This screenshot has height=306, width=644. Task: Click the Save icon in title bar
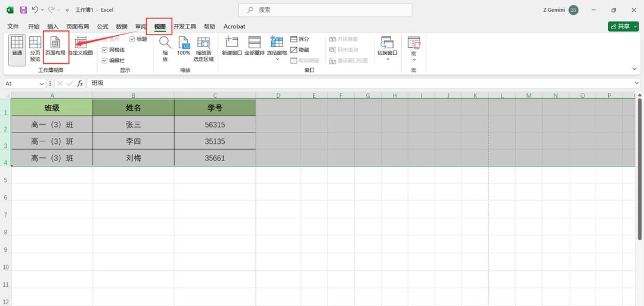(x=23, y=10)
